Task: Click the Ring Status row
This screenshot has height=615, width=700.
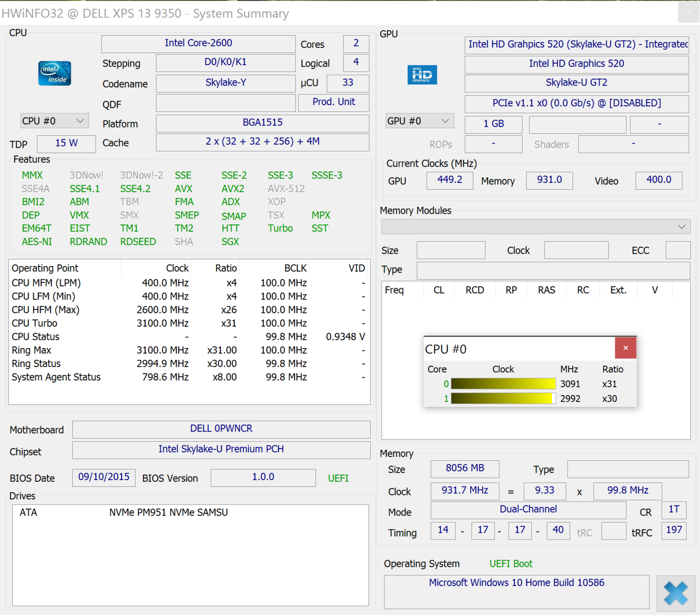Action: click(189, 364)
